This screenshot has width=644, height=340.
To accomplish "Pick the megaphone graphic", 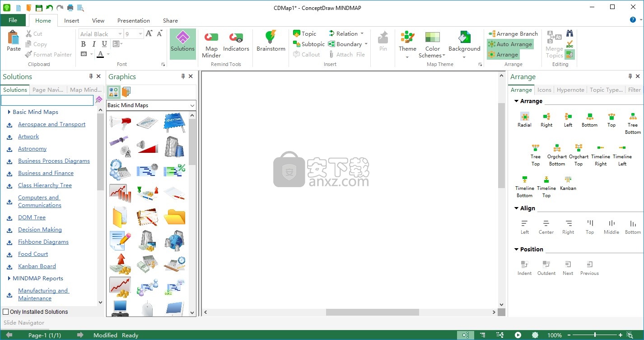I will click(x=120, y=123).
